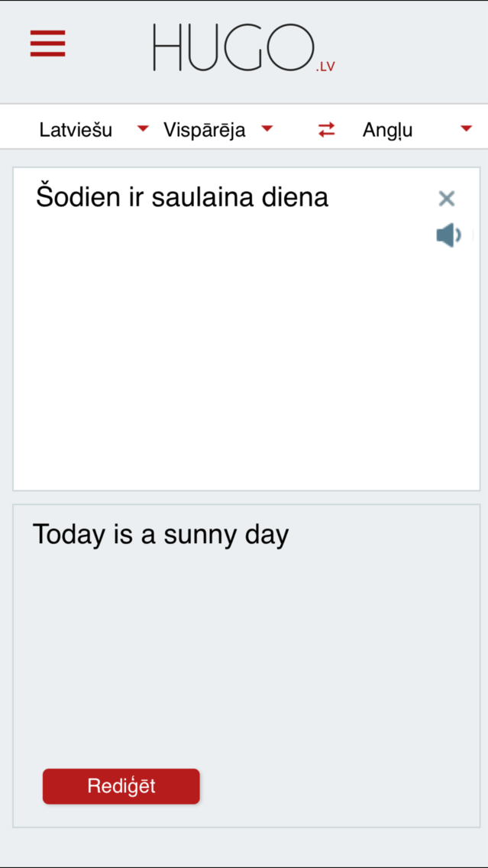Swap source and target languages
This screenshot has height=868, width=488.
click(327, 130)
